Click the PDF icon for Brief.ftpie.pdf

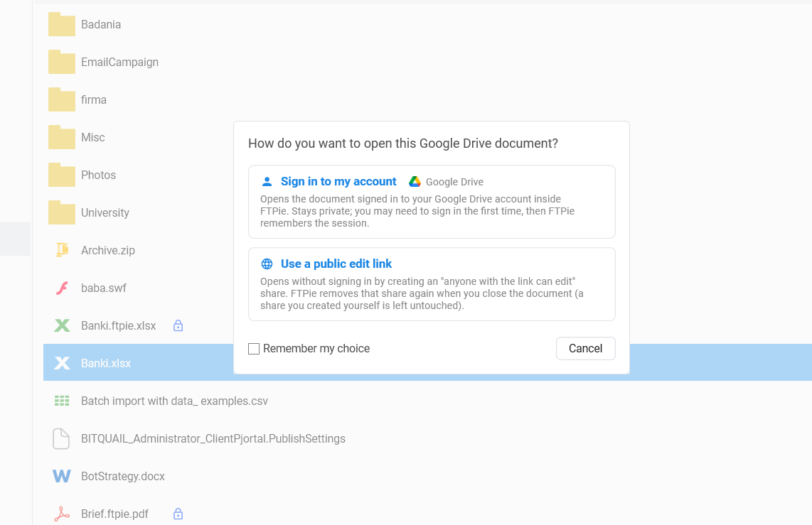[62, 514]
